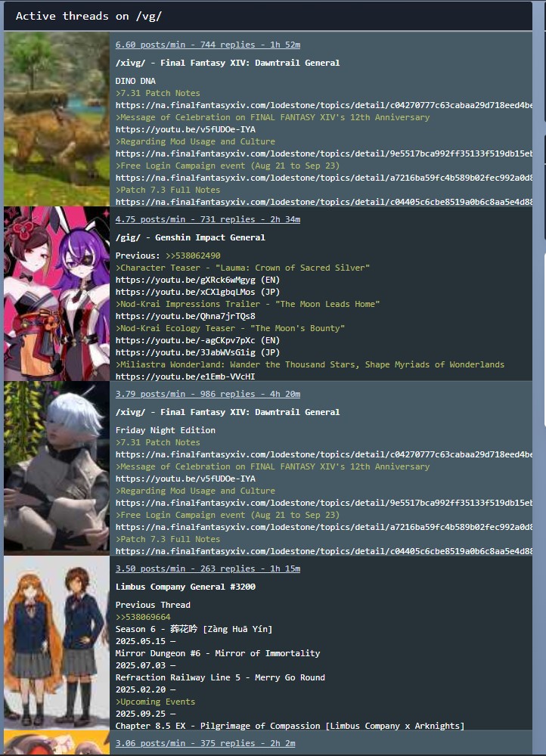Click the 'Season 6' Zàng Huā Yín line
This screenshot has height=756, width=546.
(x=194, y=629)
